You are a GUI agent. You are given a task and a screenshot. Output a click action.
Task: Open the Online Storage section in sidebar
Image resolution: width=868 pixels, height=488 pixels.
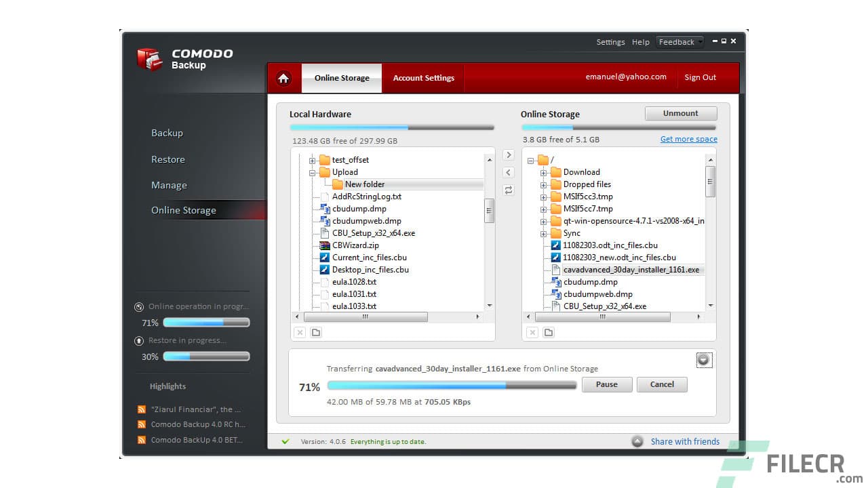[x=183, y=210]
